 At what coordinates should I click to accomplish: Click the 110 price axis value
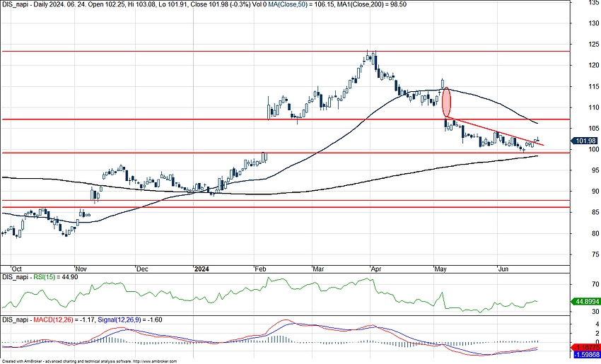click(594, 107)
